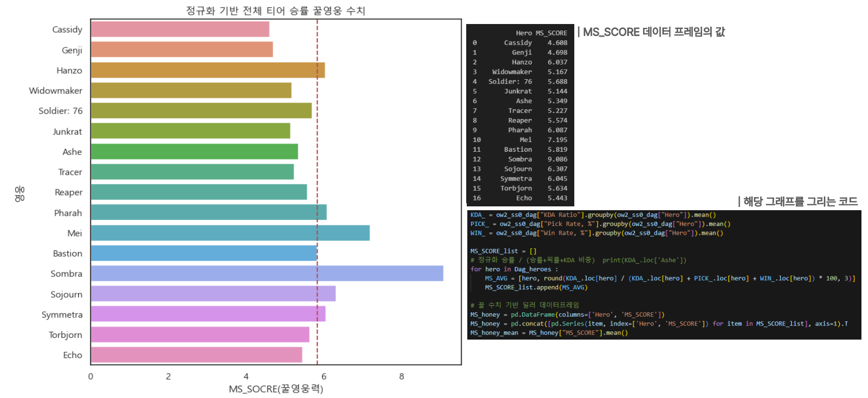The width and height of the screenshot is (868, 398).
Task: Click the chart title '정규화 기반 전체 티어 승률 꿀영웅 수치'
Action: pos(276,10)
